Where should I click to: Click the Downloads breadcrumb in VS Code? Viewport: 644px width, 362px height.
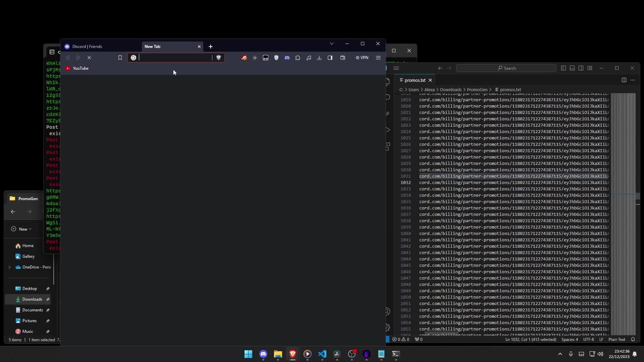450,89
